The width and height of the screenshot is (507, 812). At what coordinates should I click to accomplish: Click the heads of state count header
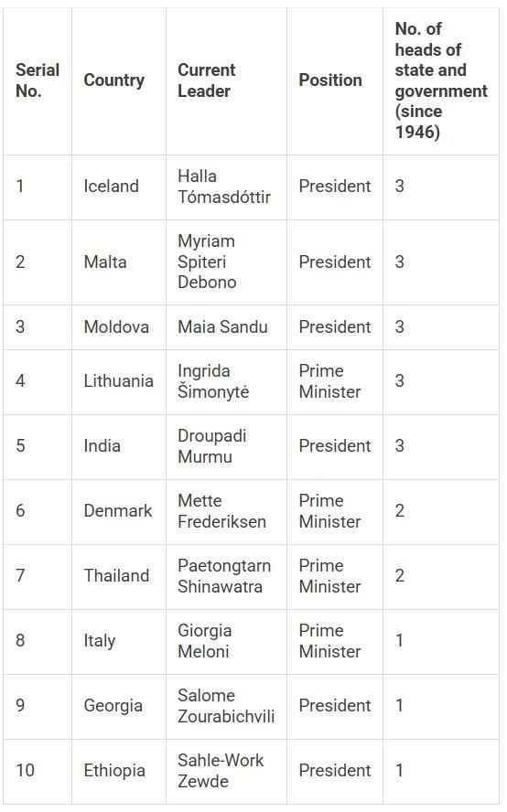tap(440, 80)
